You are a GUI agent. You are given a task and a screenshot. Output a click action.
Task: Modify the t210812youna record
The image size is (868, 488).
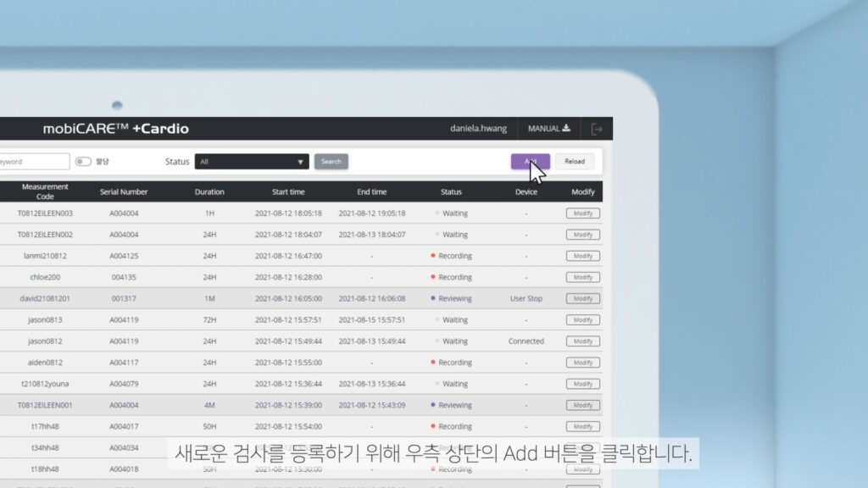click(x=583, y=384)
